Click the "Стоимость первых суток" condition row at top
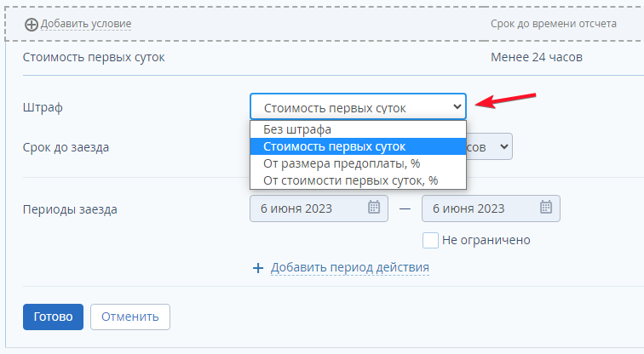 point(94,58)
